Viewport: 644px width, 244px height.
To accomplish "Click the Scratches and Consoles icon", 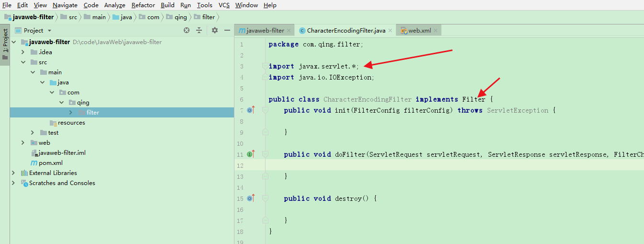I will [24, 183].
